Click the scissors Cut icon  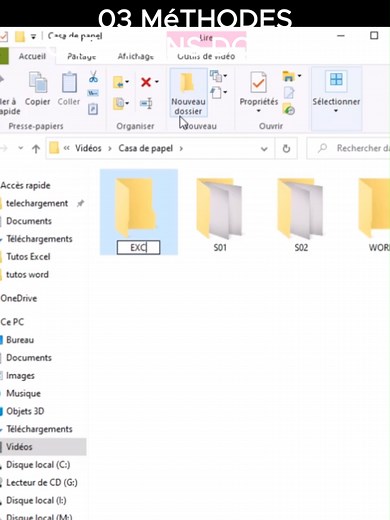[93, 77]
